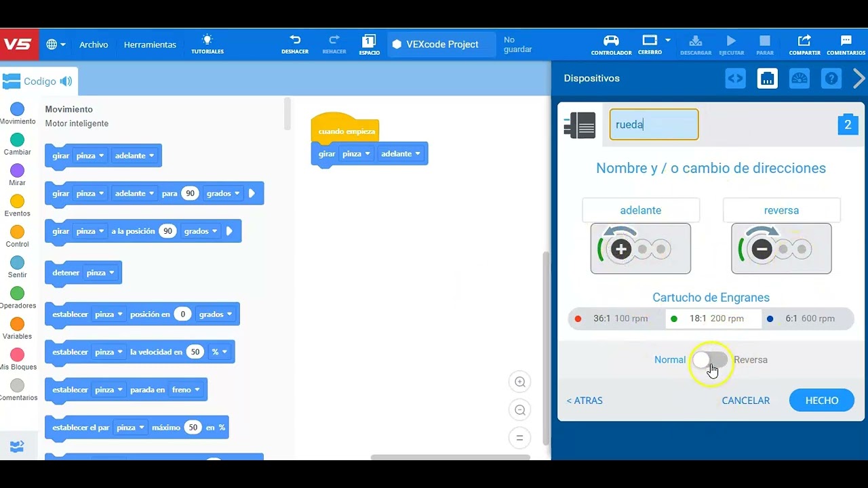Image resolution: width=868 pixels, height=488 pixels.
Task: Collapse the Dispositivos panel with the arrow
Action: coord(859,79)
